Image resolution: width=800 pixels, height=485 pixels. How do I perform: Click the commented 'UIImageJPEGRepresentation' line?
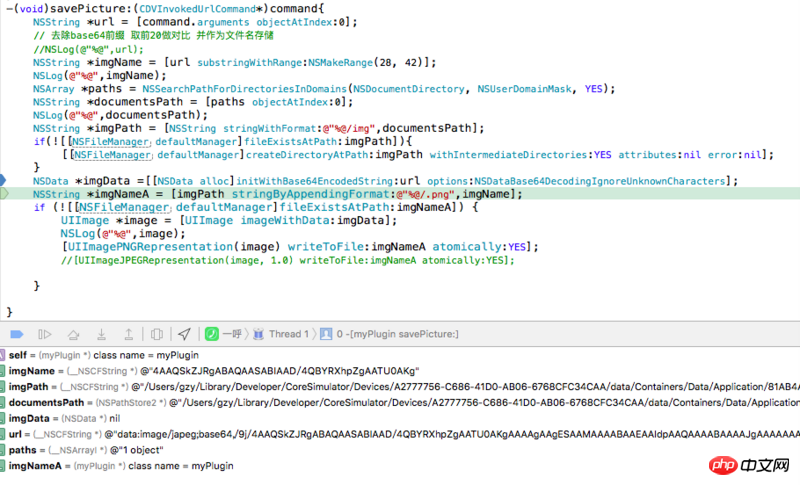288,260
